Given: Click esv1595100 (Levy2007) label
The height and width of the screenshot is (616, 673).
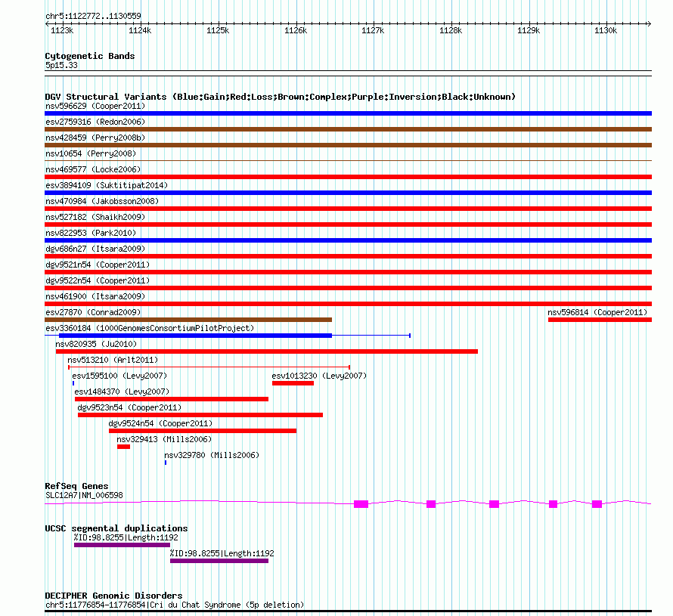Looking at the screenshot, I should point(119,376).
